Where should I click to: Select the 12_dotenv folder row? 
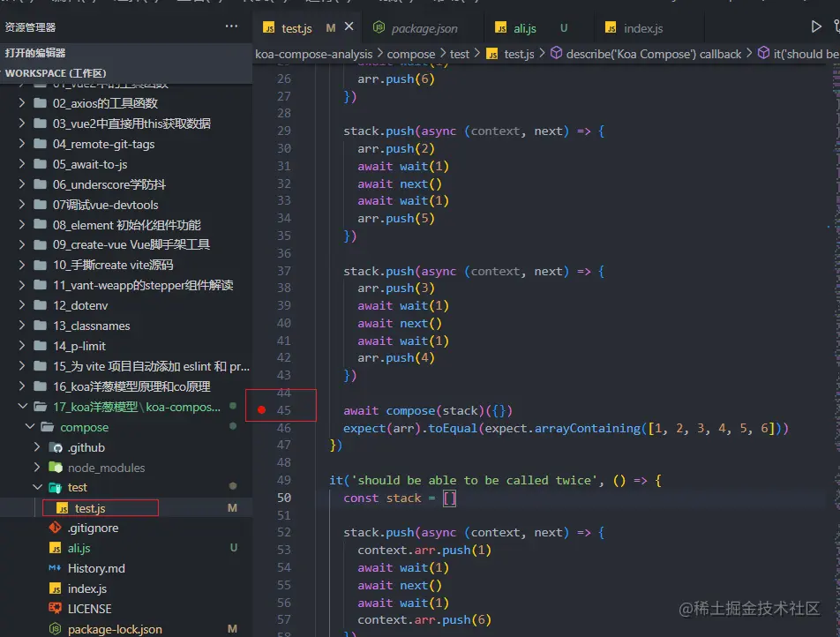point(126,305)
